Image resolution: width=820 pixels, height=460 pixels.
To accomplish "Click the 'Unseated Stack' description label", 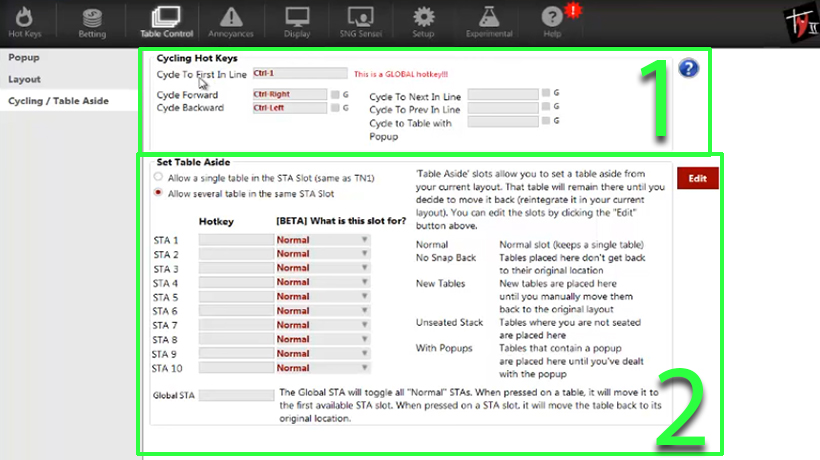I will coord(449,323).
